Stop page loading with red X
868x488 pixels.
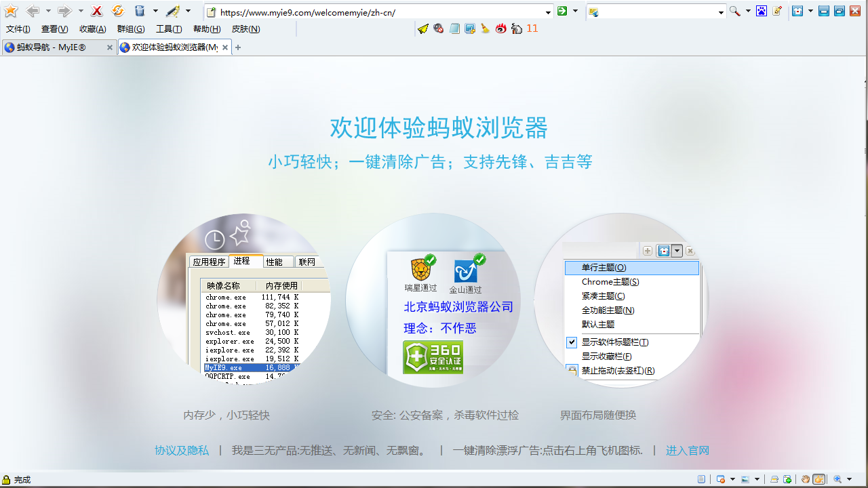(97, 12)
